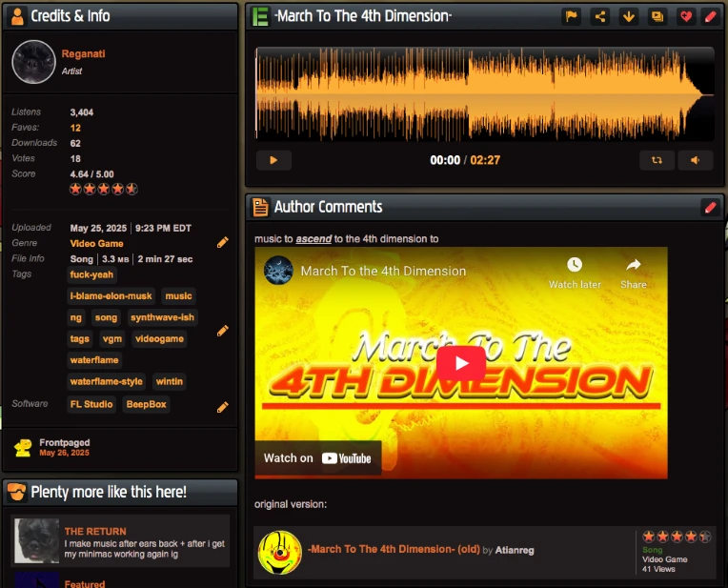Play the embedded YouTube video
Viewport: 728px width, 588px height.
tap(461, 363)
